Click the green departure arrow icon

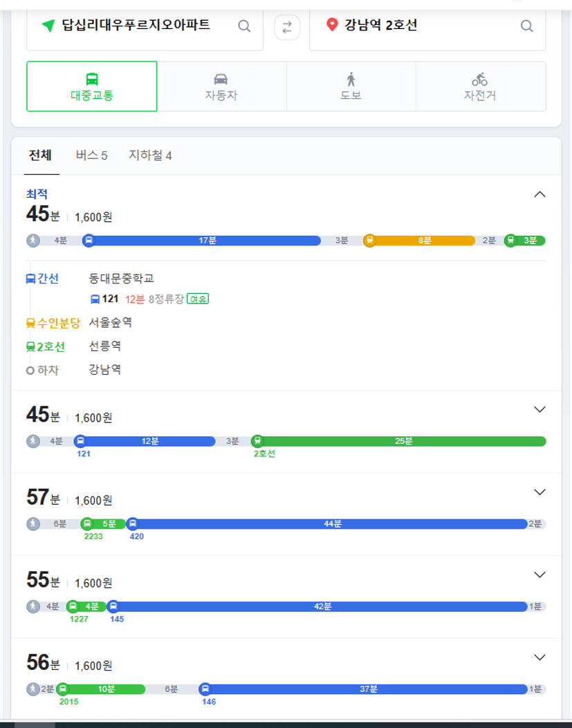tap(49, 25)
